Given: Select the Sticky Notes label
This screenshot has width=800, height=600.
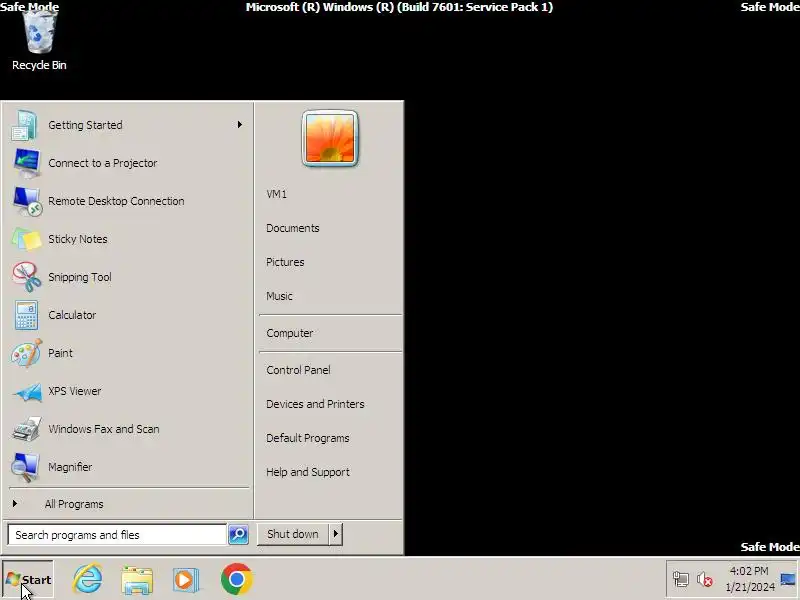Looking at the screenshot, I should (x=78, y=239).
